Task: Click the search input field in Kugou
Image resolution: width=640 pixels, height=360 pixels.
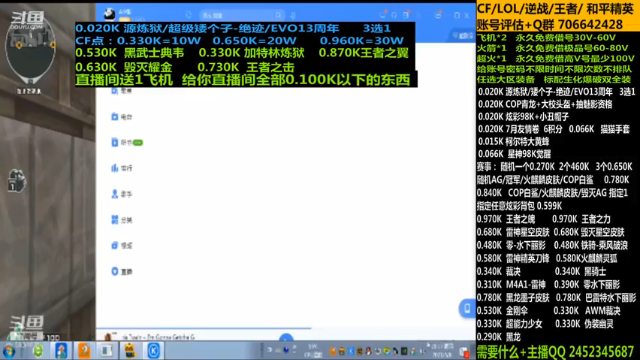Action: pos(242,15)
